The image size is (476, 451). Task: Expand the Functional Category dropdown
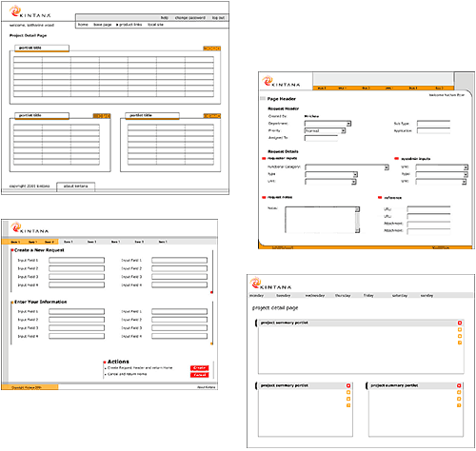(347, 167)
